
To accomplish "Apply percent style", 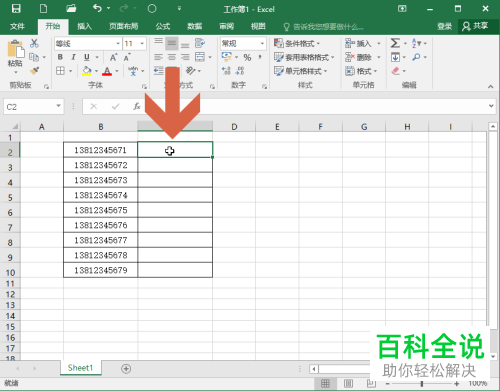I will click(247, 57).
